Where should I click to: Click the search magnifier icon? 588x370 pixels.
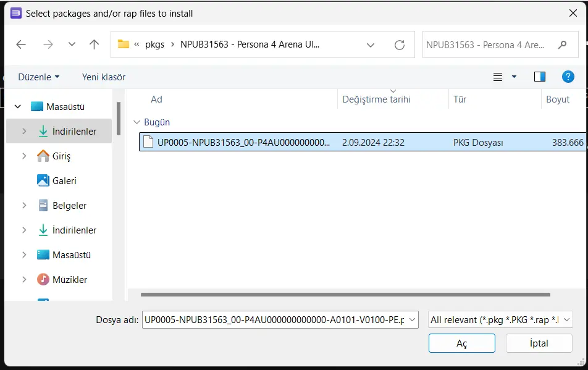coord(562,45)
